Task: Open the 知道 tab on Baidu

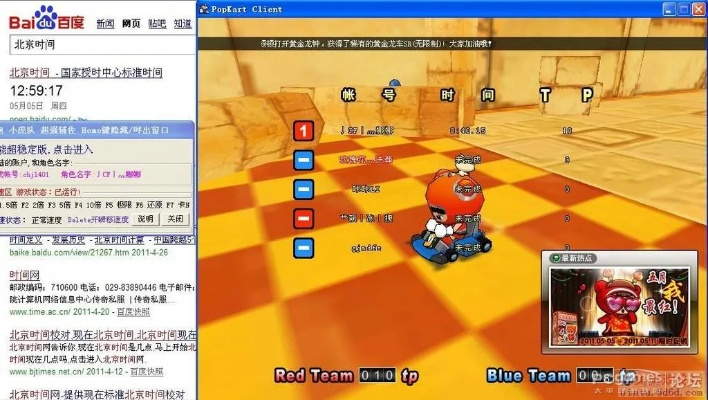Action: click(x=183, y=23)
